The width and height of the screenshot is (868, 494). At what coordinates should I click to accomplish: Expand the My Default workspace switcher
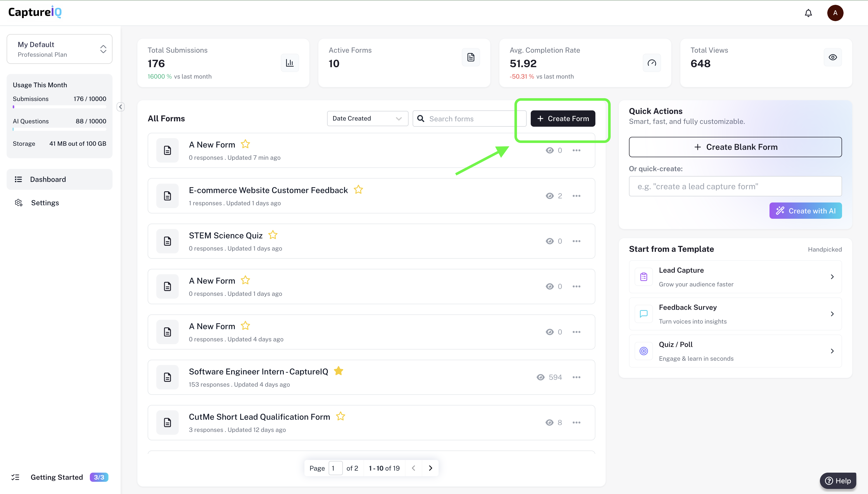(59, 49)
